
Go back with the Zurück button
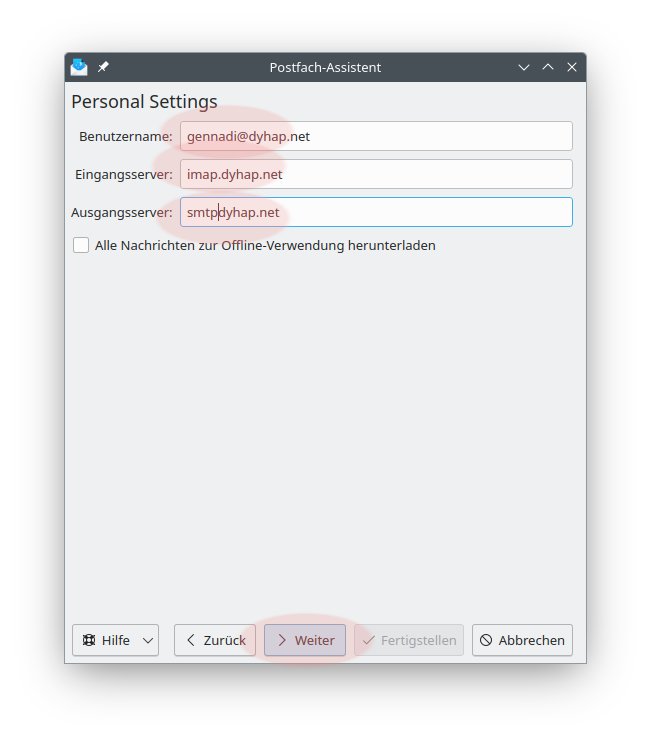point(215,640)
